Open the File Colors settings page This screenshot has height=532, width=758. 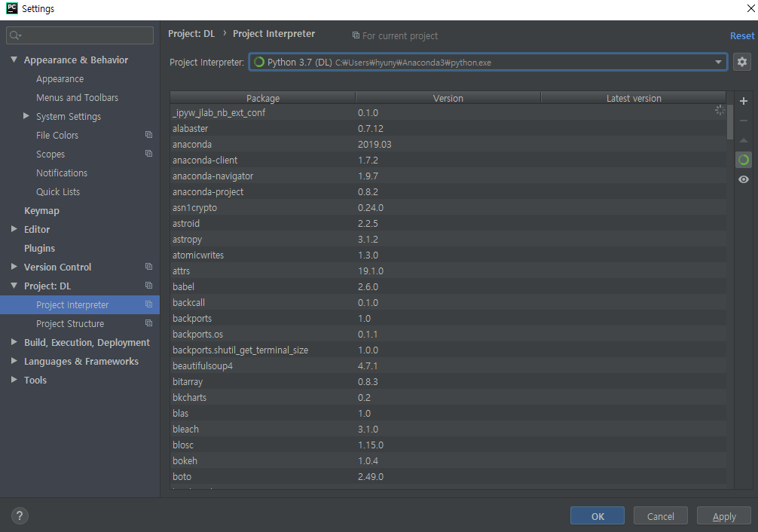tap(57, 136)
